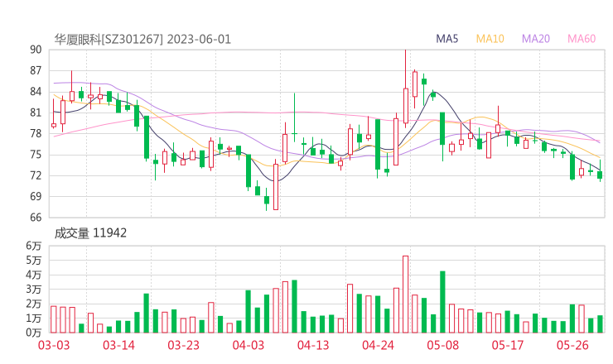Click the 4万 volume axis label

coord(34,275)
